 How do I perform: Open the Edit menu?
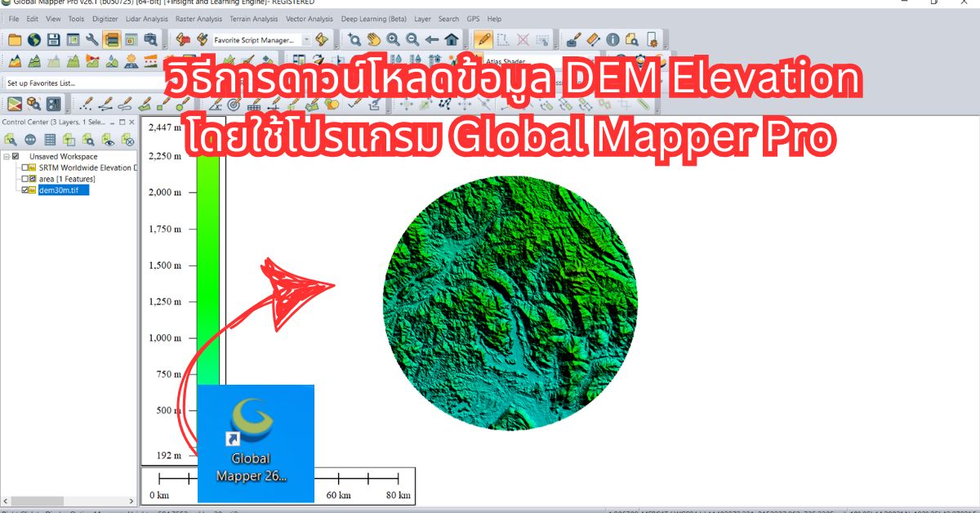click(32, 19)
